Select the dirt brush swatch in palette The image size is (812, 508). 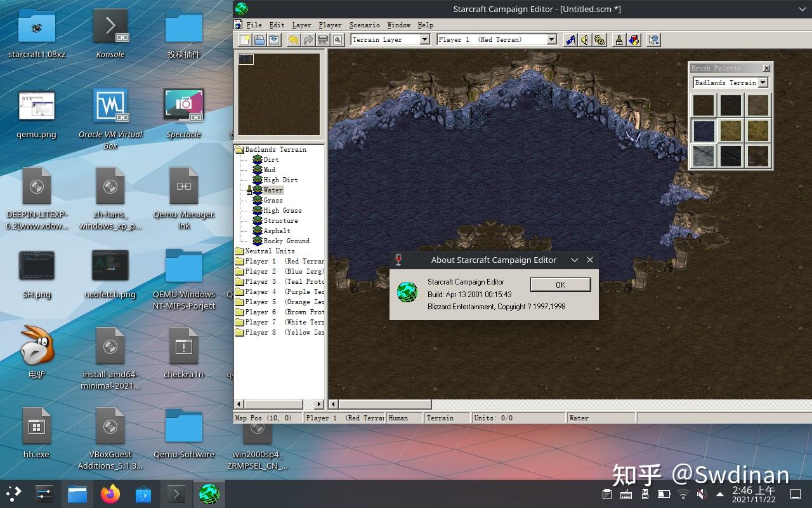704,105
